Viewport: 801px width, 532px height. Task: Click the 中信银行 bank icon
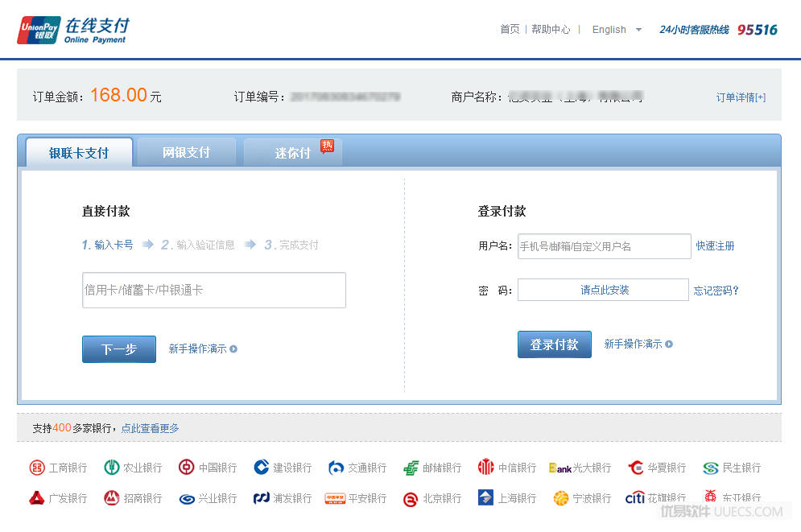[x=485, y=467]
